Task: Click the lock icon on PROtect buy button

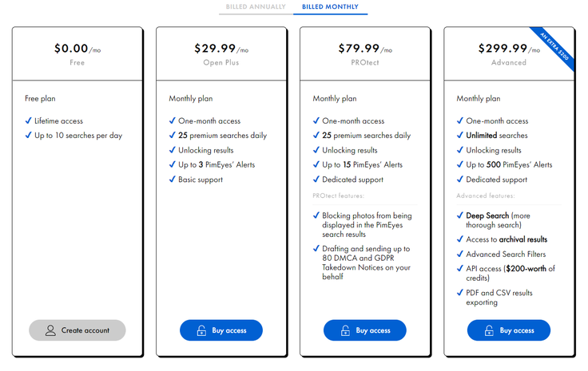Action: pyautogui.click(x=345, y=330)
